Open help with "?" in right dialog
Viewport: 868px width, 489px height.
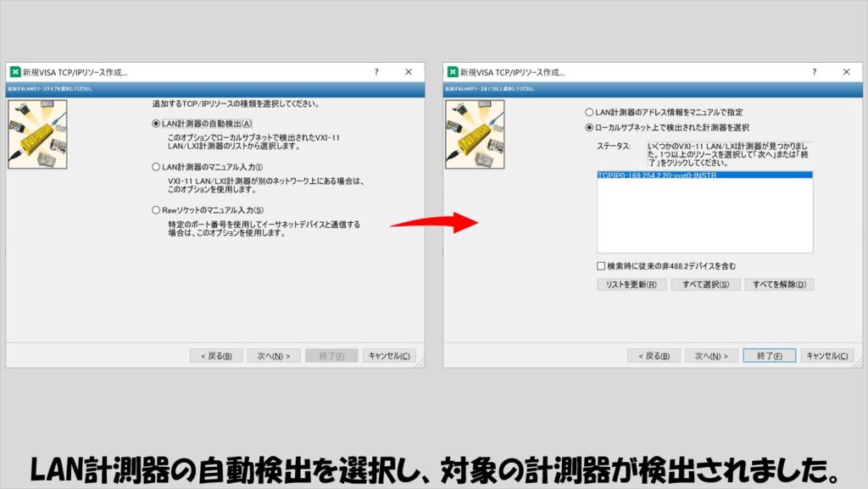point(815,72)
